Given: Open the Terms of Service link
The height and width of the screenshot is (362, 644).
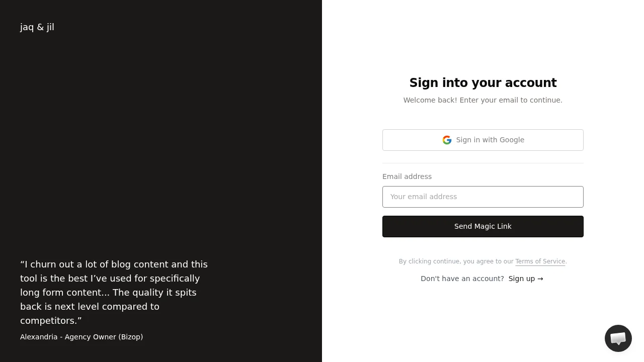Looking at the screenshot, I should coord(540,261).
